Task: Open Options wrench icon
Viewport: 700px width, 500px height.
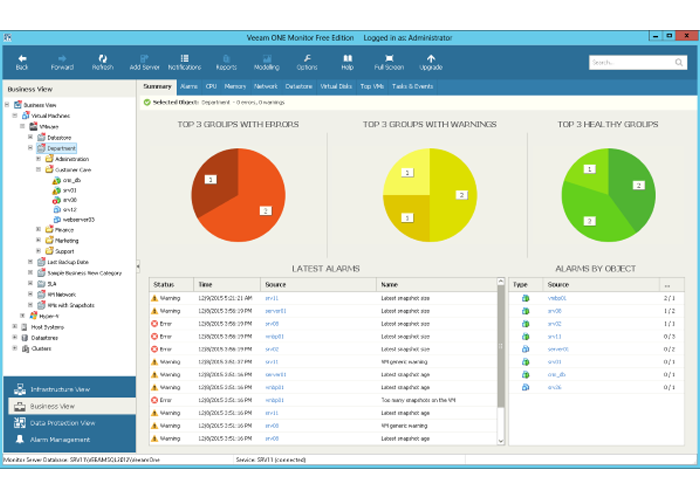Action: coord(307,62)
